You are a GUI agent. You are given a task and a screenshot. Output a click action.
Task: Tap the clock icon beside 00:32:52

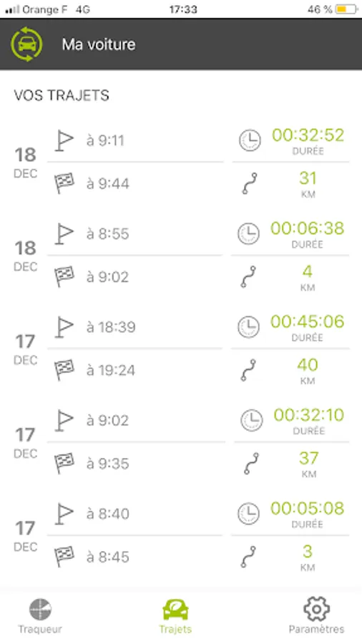pos(250,140)
